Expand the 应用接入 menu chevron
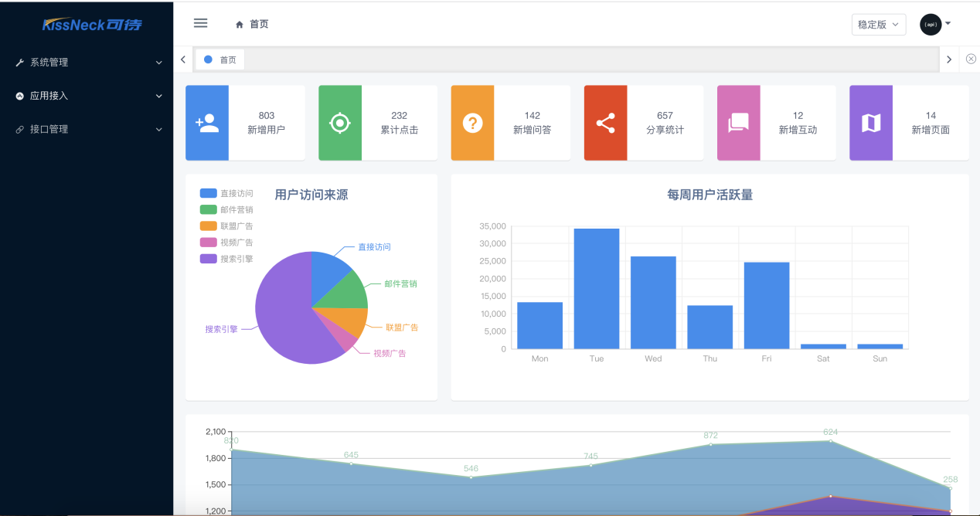Image resolution: width=980 pixels, height=516 pixels. [159, 96]
